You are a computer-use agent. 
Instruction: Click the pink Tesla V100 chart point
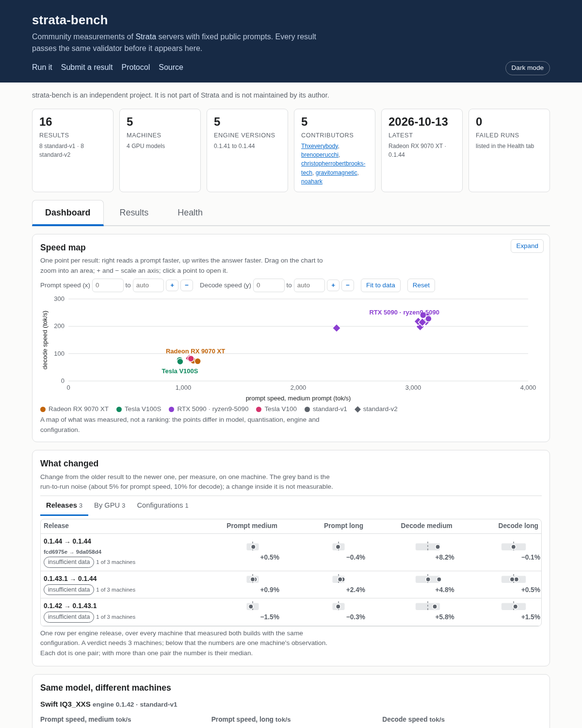pos(191,359)
